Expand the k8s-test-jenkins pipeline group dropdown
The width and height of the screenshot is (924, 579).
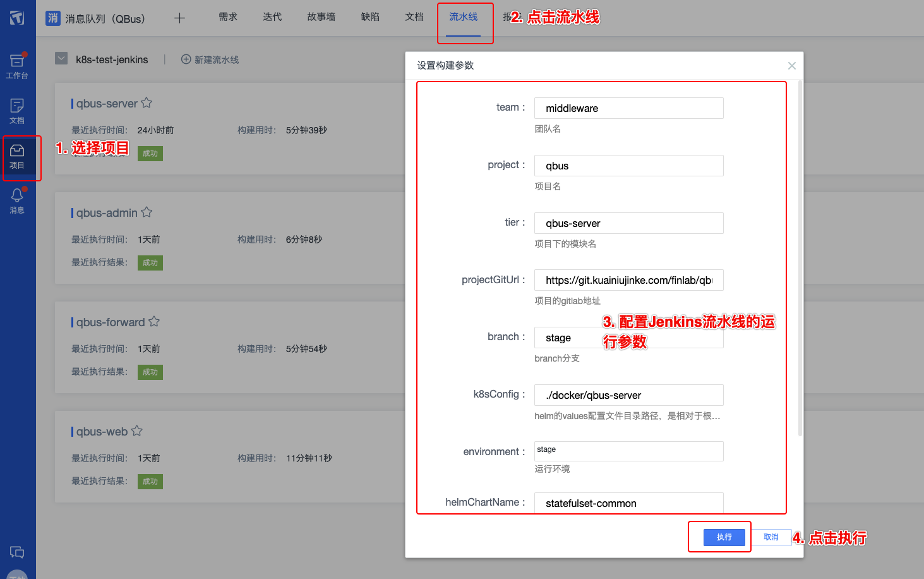pos(61,59)
